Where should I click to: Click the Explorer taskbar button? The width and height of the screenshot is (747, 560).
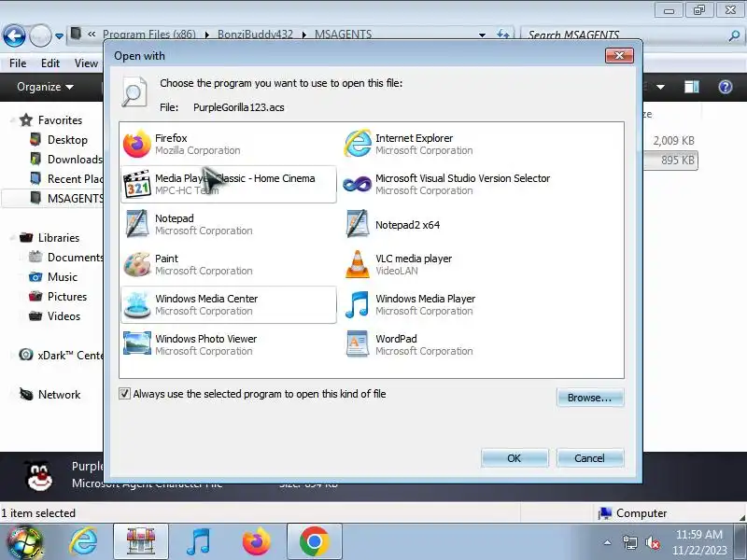click(x=141, y=542)
